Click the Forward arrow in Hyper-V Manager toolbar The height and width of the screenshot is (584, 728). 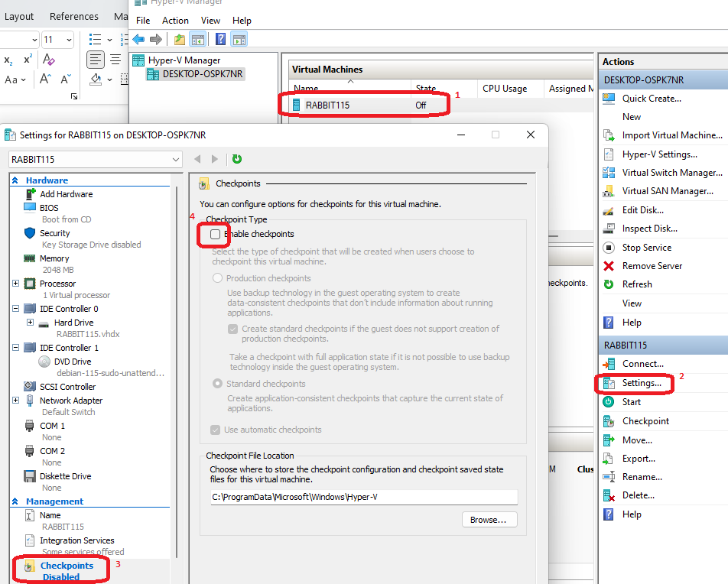click(156, 40)
